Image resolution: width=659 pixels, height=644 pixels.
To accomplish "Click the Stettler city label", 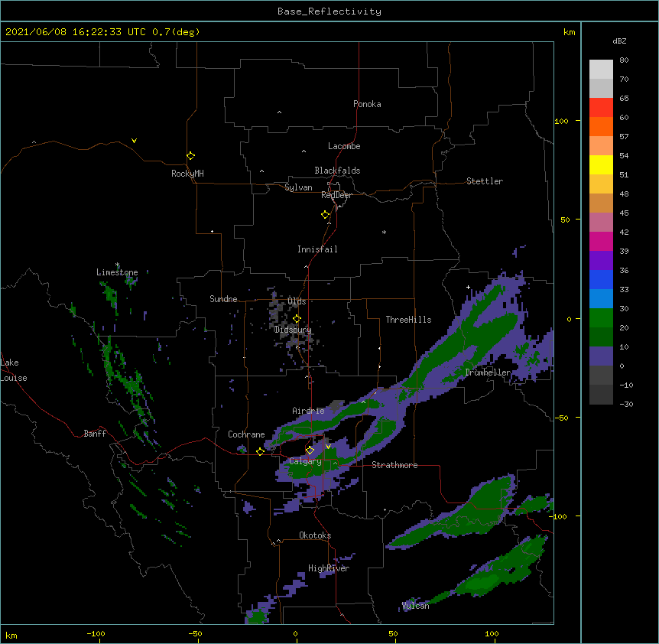I will point(485,181).
